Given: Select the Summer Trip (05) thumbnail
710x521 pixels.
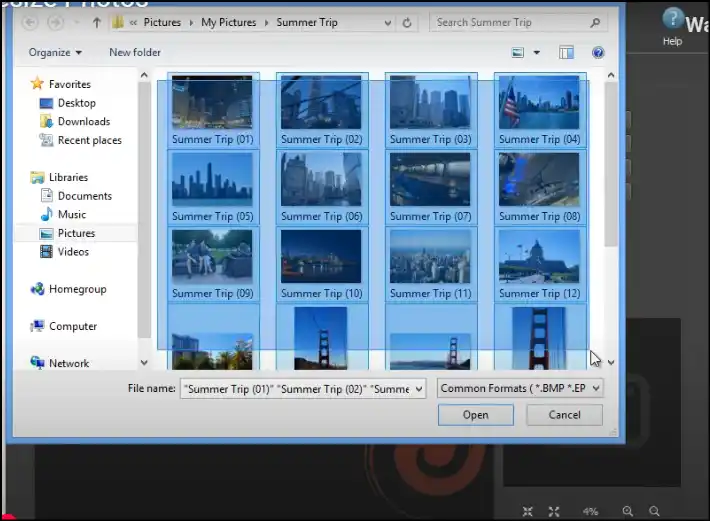Looking at the screenshot, I should pos(213,187).
